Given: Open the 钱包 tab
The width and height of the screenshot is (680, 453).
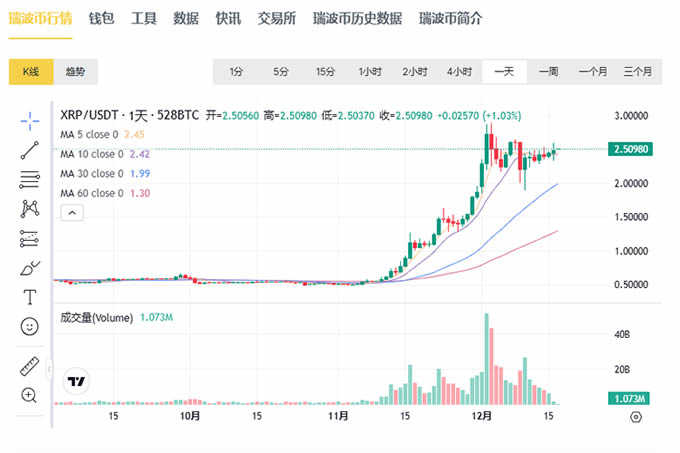Looking at the screenshot, I should click(x=101, y=18).
